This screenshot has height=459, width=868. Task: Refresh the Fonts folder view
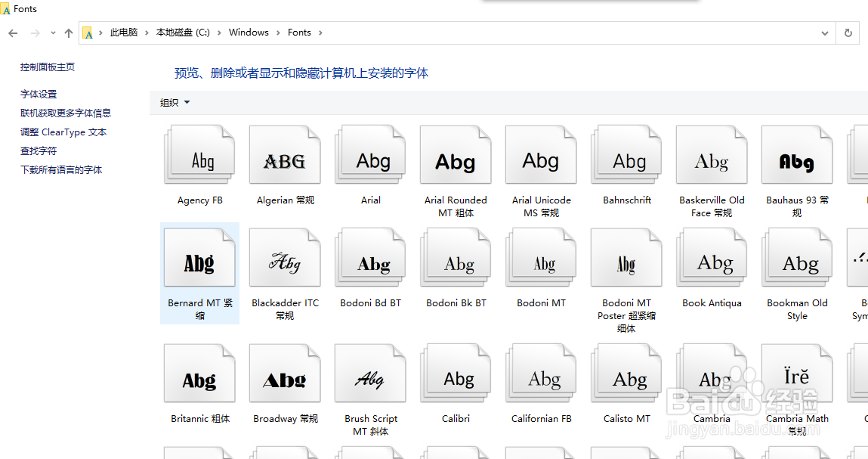pyautogui.click(x=848, y=33)
